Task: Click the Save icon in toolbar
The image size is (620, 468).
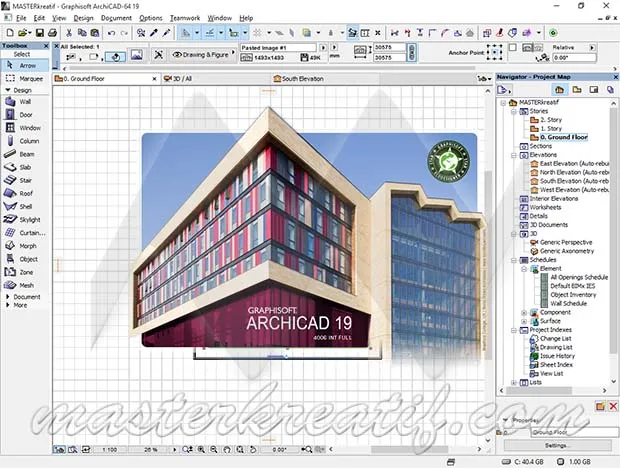Action: pos(40,33)
